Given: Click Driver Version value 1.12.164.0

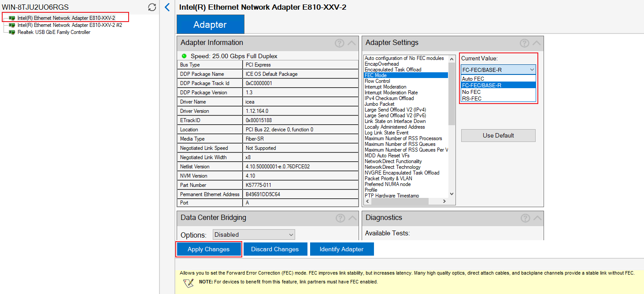Looking at the screenshot, I should pos(257,111).
